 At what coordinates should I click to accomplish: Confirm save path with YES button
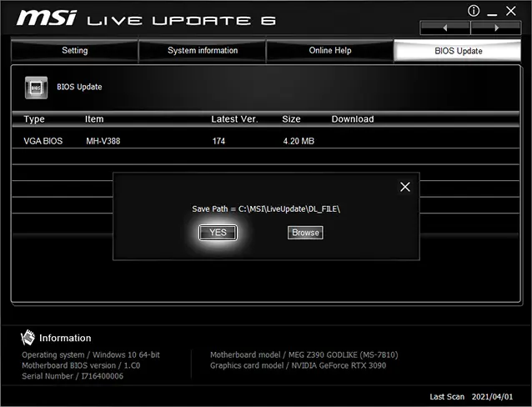(x=218, y=233)
